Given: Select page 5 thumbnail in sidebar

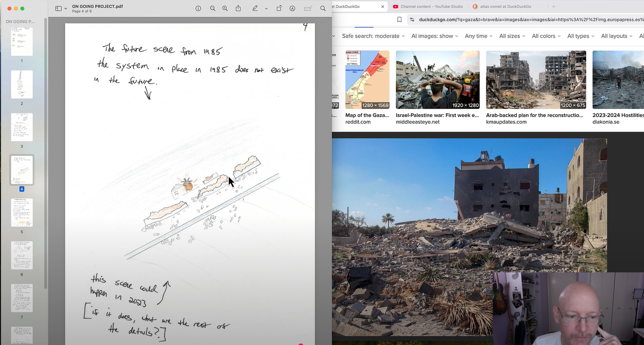Looking at the screenshot, I should point(22,213).
